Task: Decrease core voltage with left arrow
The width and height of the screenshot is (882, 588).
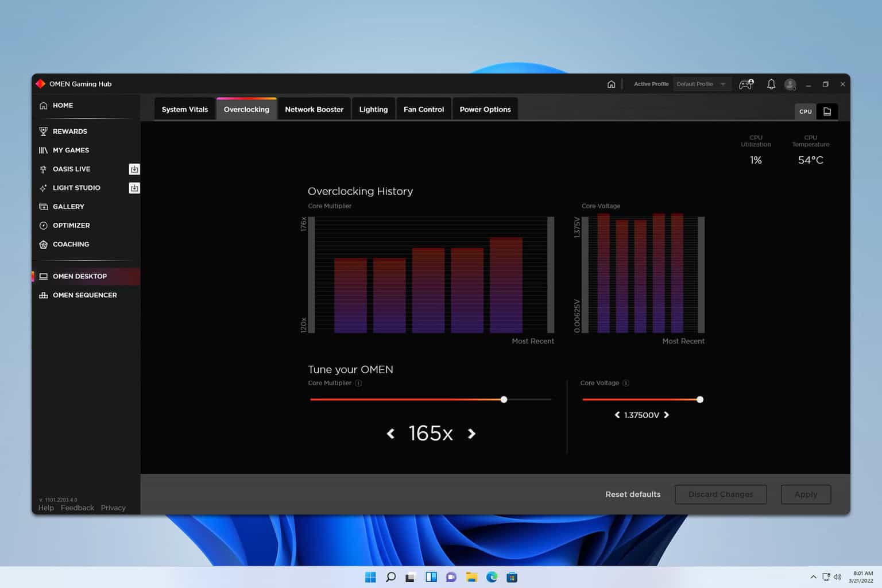Action: (617, 415)
